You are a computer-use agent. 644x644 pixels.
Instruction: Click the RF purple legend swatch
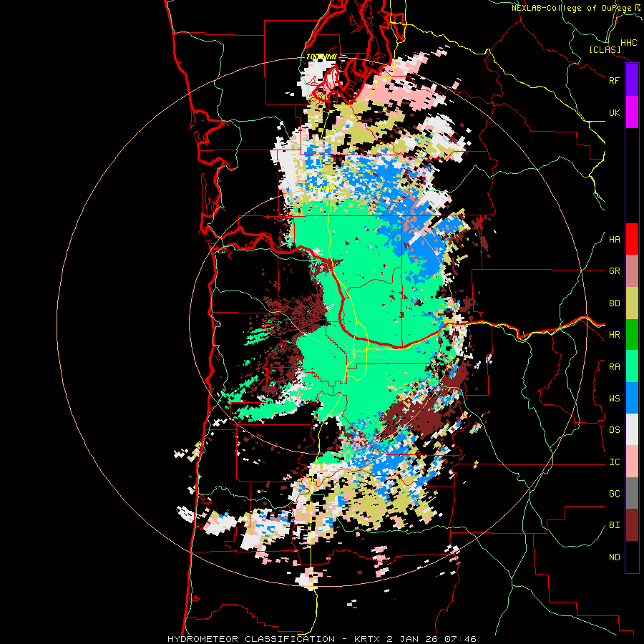(632, 80)
